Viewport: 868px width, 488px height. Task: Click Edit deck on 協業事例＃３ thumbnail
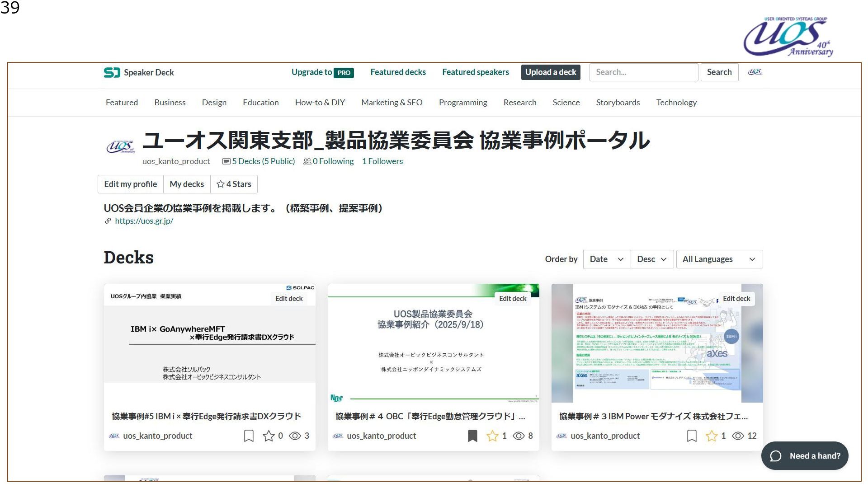[x=736, y=299]
